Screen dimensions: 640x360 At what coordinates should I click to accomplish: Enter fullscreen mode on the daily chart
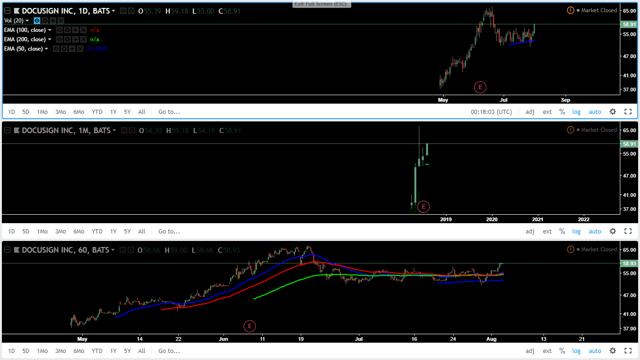628,111
